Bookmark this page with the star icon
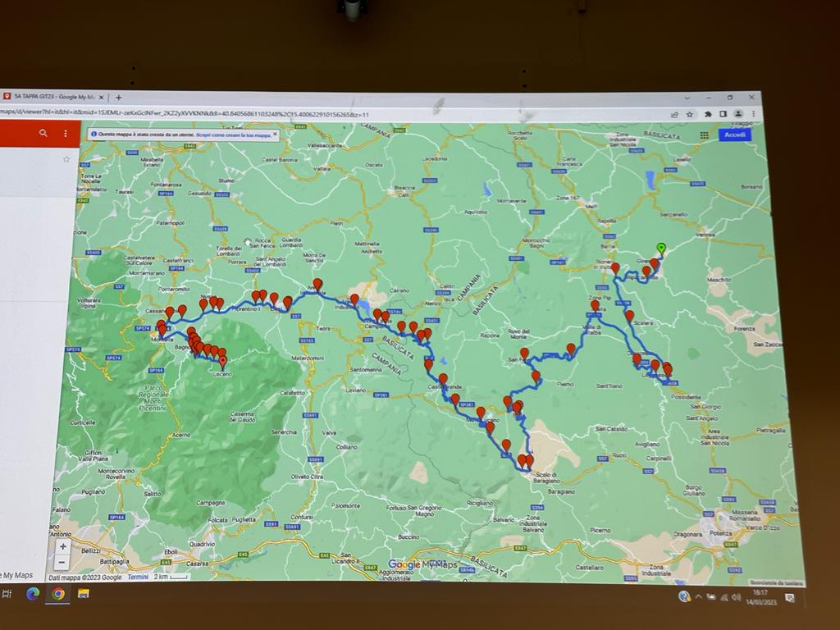This screenshot has width=840, height=630. pos(690,114)
